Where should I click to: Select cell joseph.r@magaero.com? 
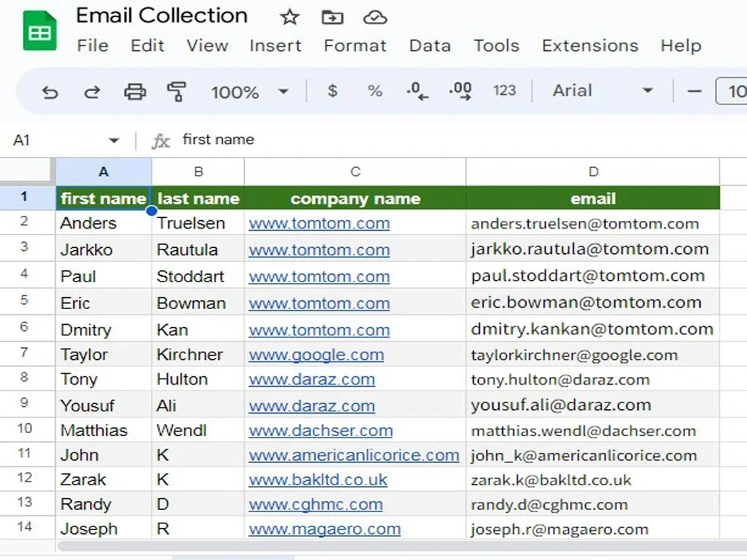[593, 529]
